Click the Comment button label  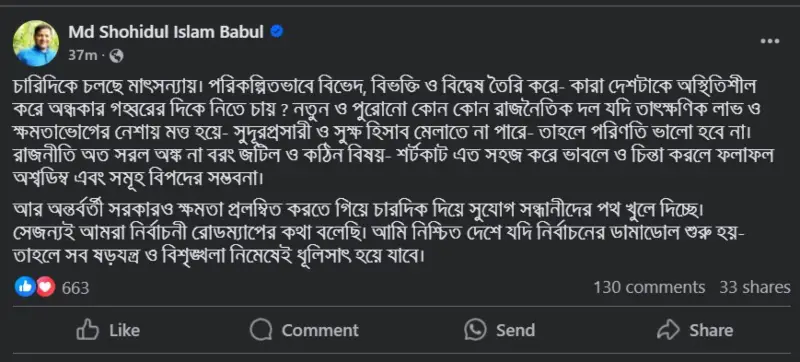coord(320,330)
